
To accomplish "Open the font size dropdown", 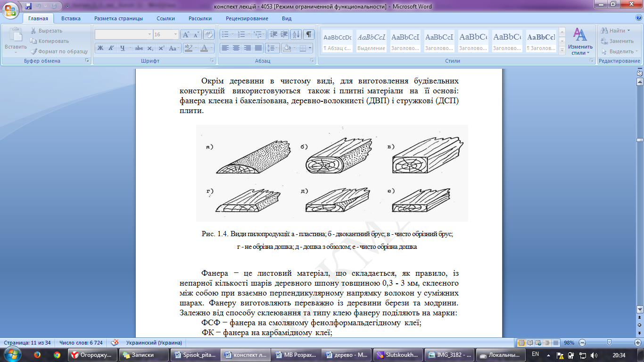I will pyautogui.click(x=176, y=34).
